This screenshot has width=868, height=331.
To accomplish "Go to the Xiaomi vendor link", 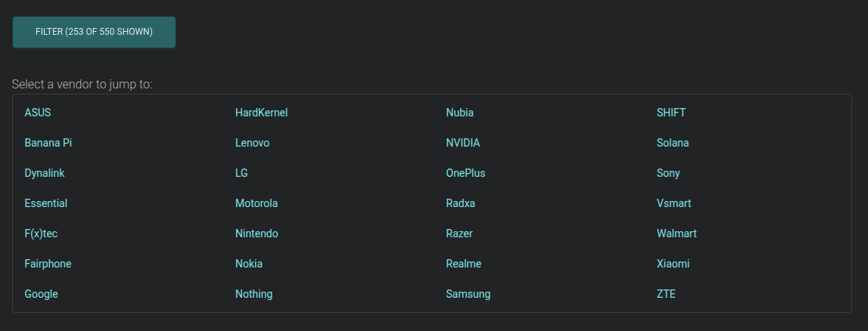I will [x=673, y=264].
